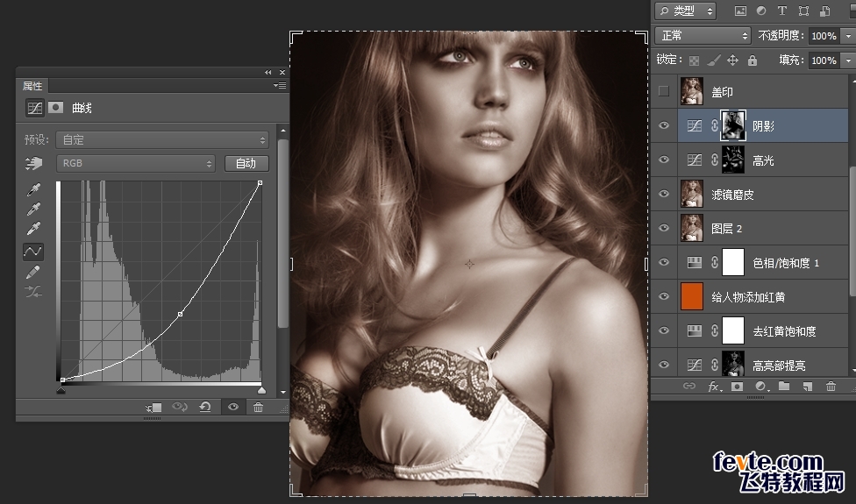Hide the 滤镜磨皮 layer

[x=664, y=195]
